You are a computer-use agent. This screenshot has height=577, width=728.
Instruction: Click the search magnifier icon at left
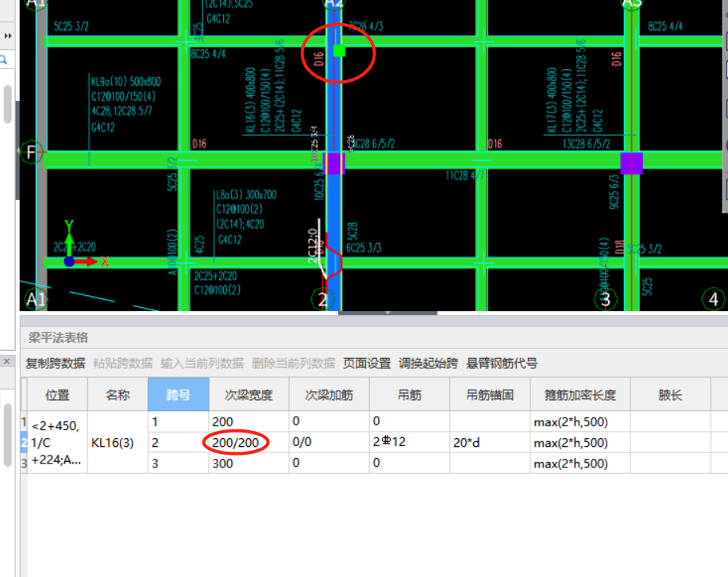click(x=4, y=60)
